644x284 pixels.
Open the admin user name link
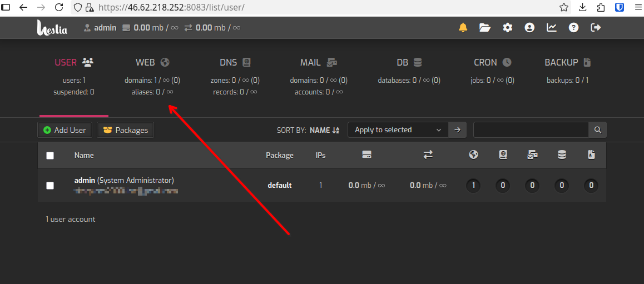85,180
